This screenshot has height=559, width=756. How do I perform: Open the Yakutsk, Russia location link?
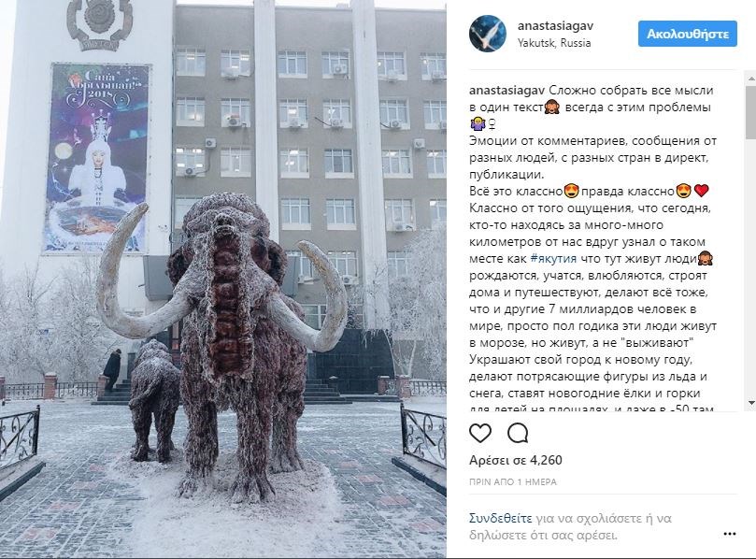coord(554,43)
